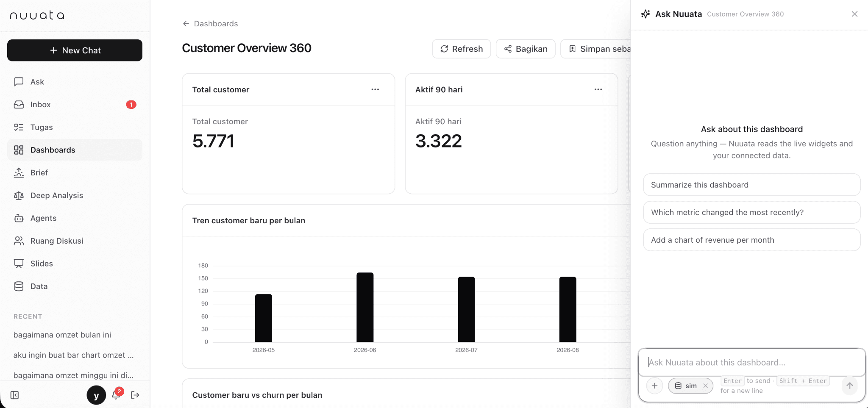Click the Data database icon
This screenshot has height=408, width=868.
pyautogui.click(x=19, y=286)
